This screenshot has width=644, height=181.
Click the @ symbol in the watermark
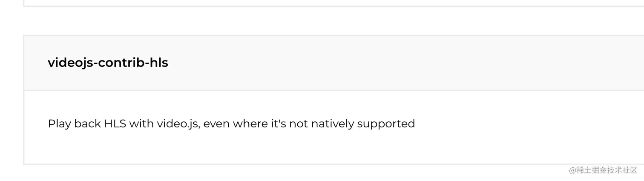pyautogui.click(x=572, y=170)
